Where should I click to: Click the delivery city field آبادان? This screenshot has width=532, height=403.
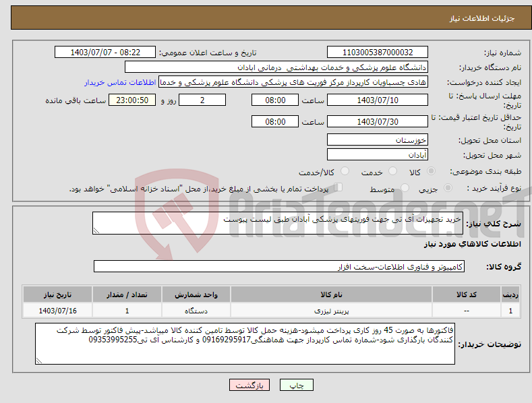click(378, 155)
